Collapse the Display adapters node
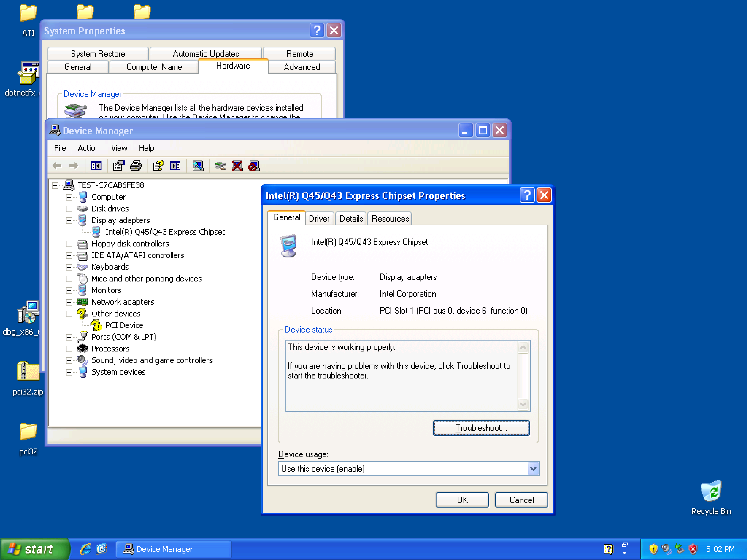Screen dimensions: 747x560 coord(69,220)
